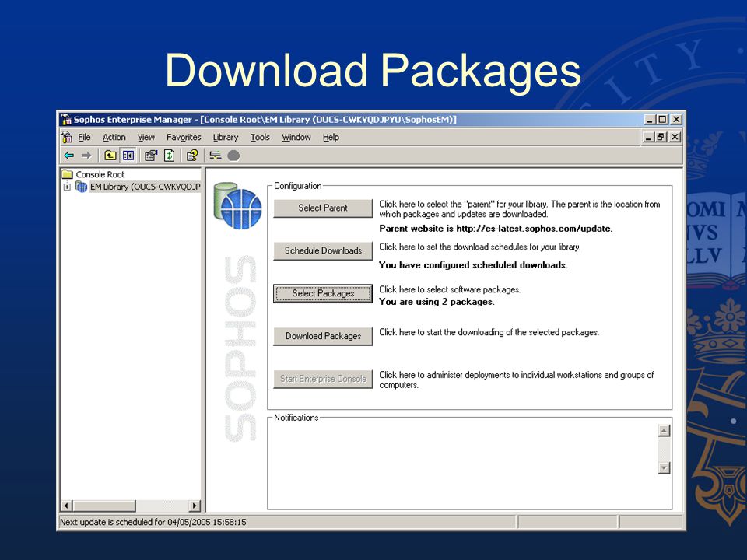Click 'Click here to start the downloading' text
This screenshot has height=560, width=747.
(x=489, y=332)
